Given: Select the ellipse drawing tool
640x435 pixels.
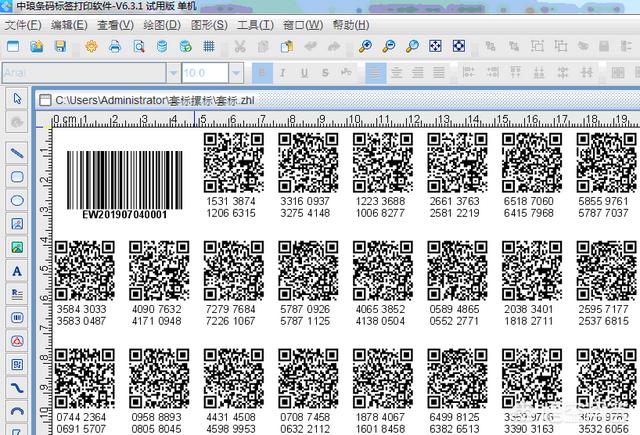Looking at the screenshot, I should tap(17, 200).
